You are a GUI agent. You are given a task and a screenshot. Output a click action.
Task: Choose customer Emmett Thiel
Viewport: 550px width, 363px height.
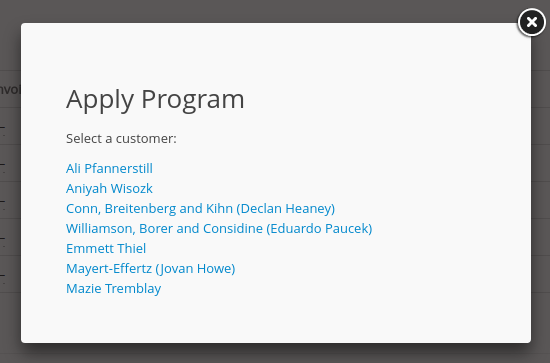[x=106, y=248]
